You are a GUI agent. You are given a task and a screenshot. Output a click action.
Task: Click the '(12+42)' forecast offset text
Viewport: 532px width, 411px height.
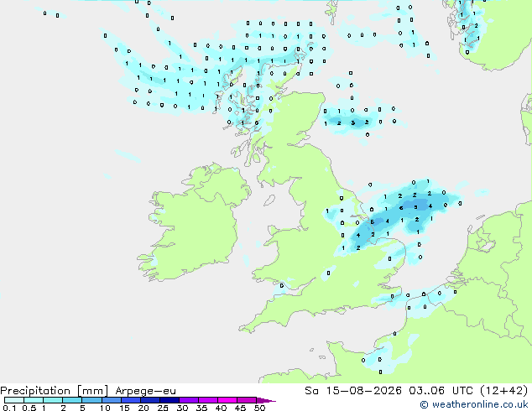tap(503, 391)
